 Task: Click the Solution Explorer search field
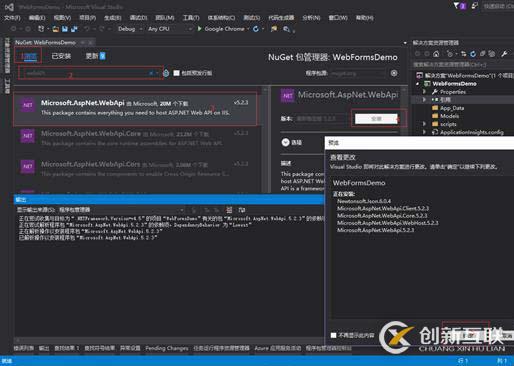pyautogui.click(x=462, y=65)
